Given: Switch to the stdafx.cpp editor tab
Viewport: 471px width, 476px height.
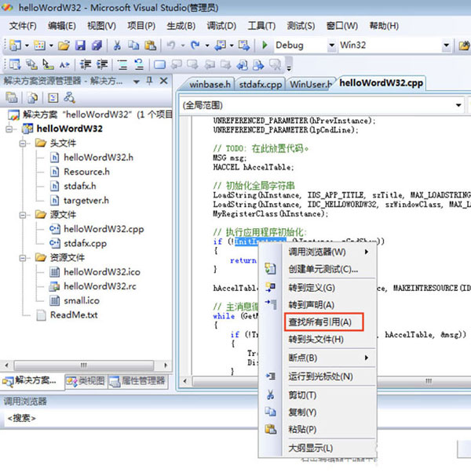Looking at the screenshot, I should click(x=260, y=84).
